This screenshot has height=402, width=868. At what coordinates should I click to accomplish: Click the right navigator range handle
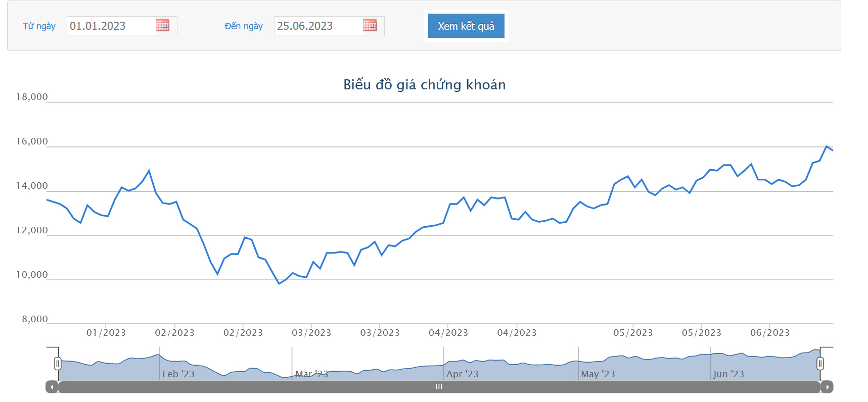click(x=820, y=364)
